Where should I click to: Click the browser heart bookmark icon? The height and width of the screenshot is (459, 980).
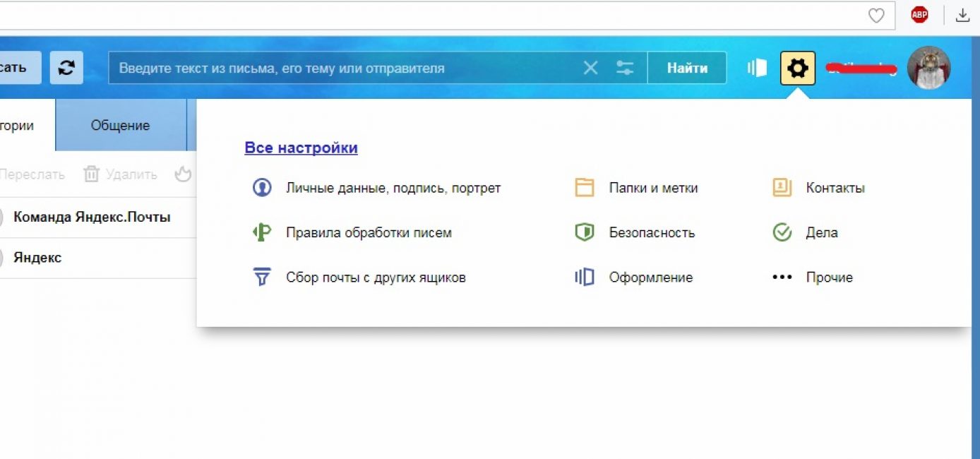coord(876,16)
